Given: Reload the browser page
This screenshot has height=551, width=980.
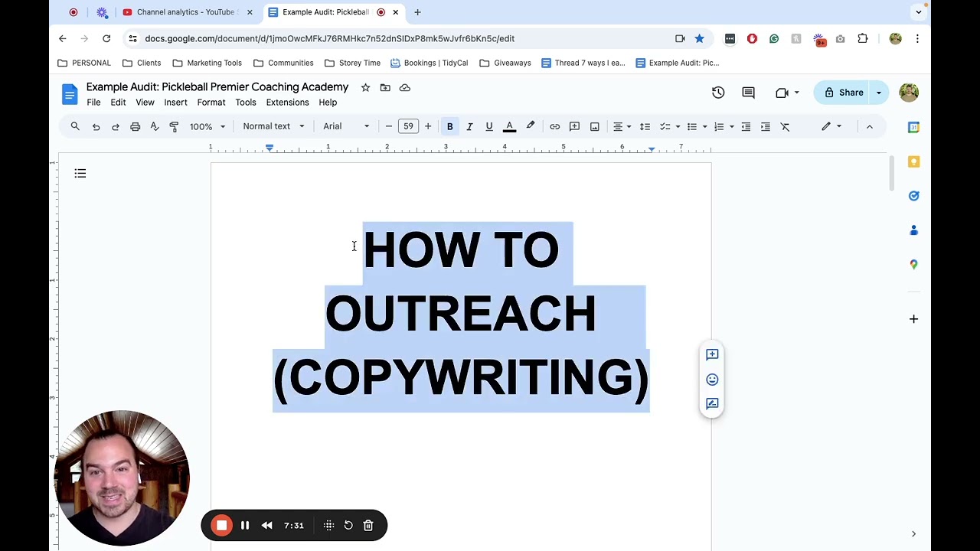Looking at the screenshot, I should 106,38.
